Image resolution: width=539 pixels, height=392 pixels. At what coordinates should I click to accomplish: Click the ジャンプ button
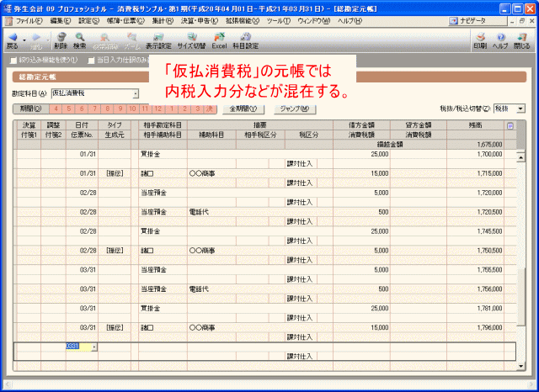295,109
